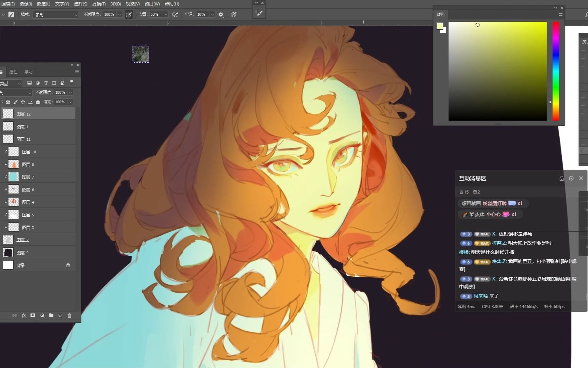Open the brush settings panel icon
The width and height of the screenshot is (588, 368).
tap(259, 13)
